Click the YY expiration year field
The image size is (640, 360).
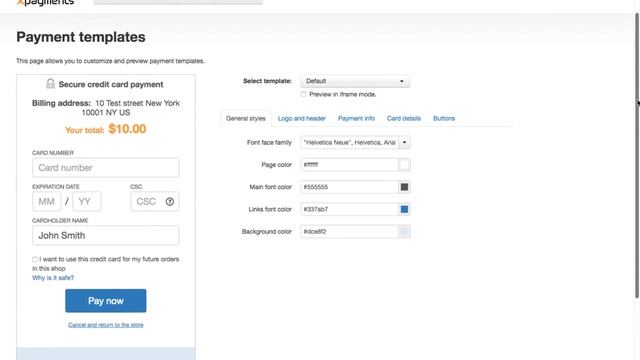[87, 201]
